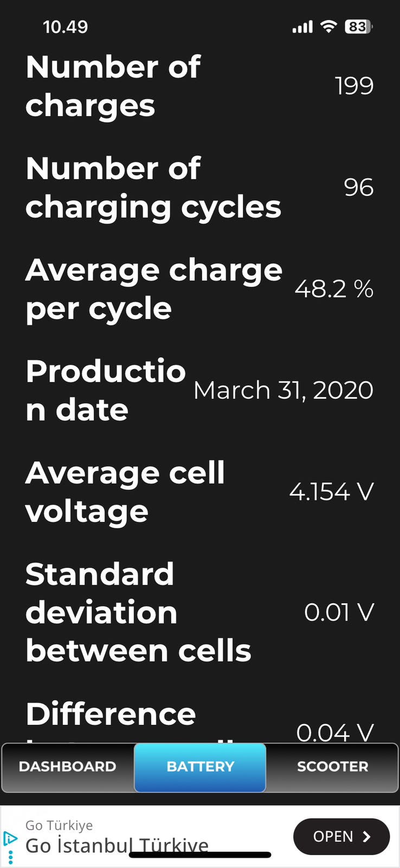Tap the 48.2 % average charge value

coord(334,289)
